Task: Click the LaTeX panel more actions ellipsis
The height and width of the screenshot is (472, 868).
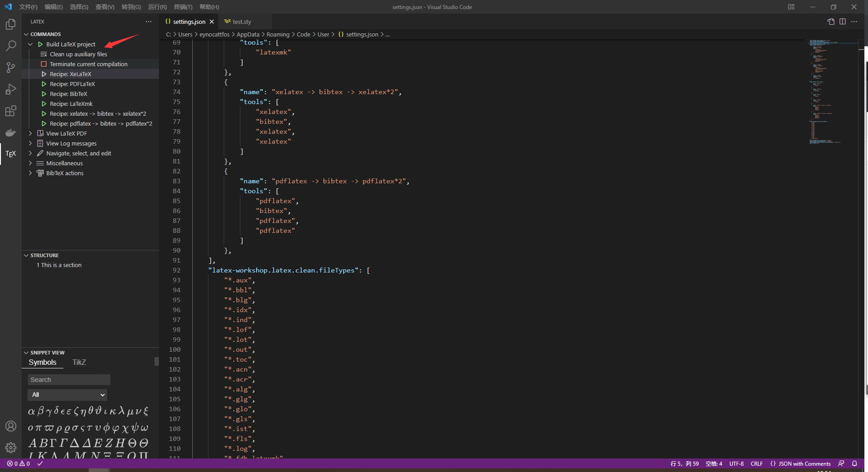Action: 149,22
